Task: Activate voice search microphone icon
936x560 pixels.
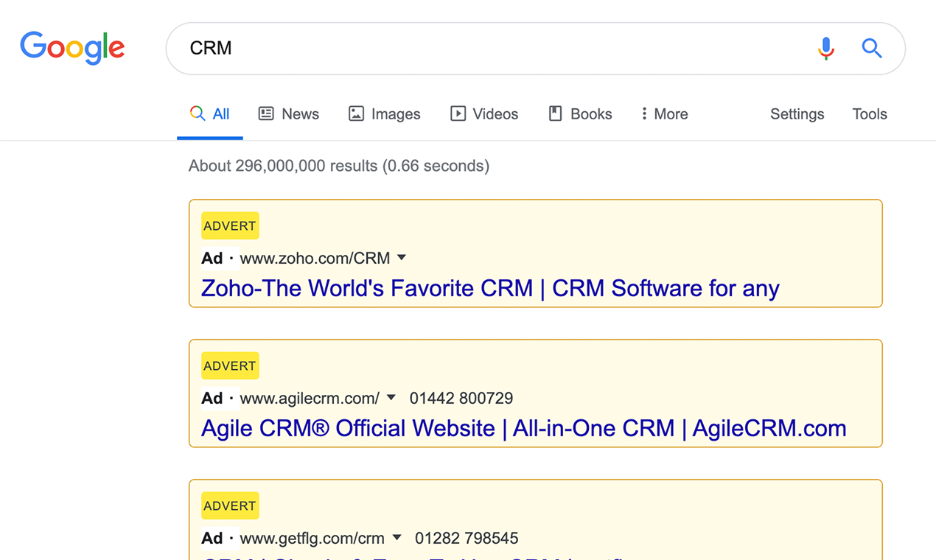Action: click(826, 49)
